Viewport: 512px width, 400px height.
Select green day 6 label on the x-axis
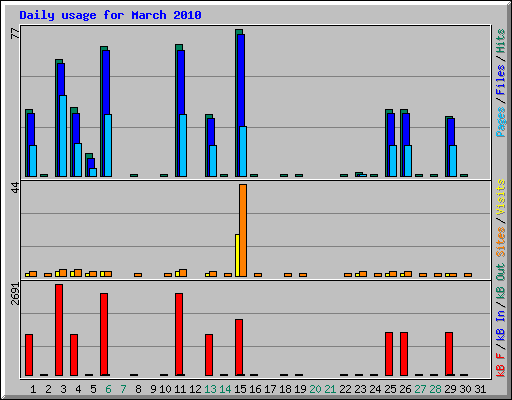(x=108, y=389)
